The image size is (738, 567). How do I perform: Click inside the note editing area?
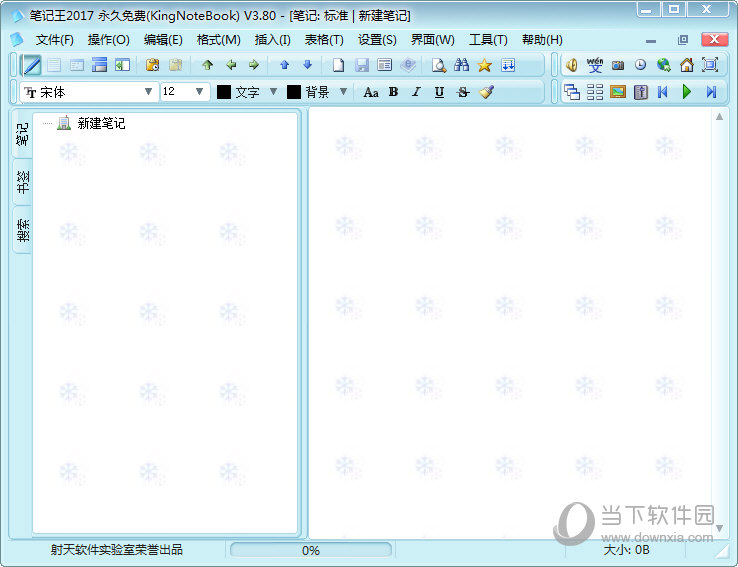click(x=511, y=322)
